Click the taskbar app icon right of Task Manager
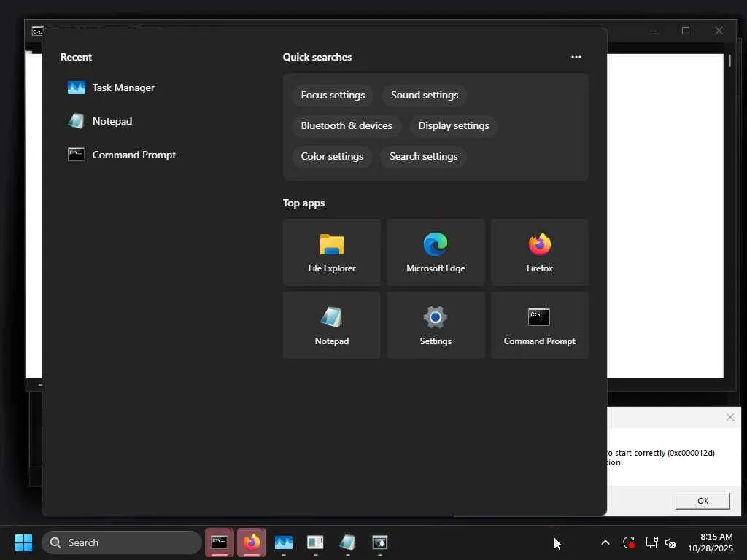The height and width of the screenshot is (560, 747). [x=315, y=542]
